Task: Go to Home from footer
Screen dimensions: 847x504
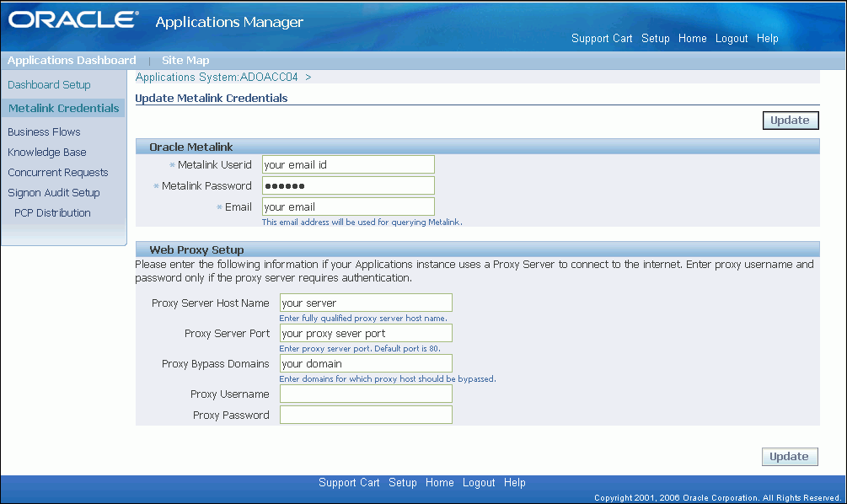Action: click(x=439, y=482)
